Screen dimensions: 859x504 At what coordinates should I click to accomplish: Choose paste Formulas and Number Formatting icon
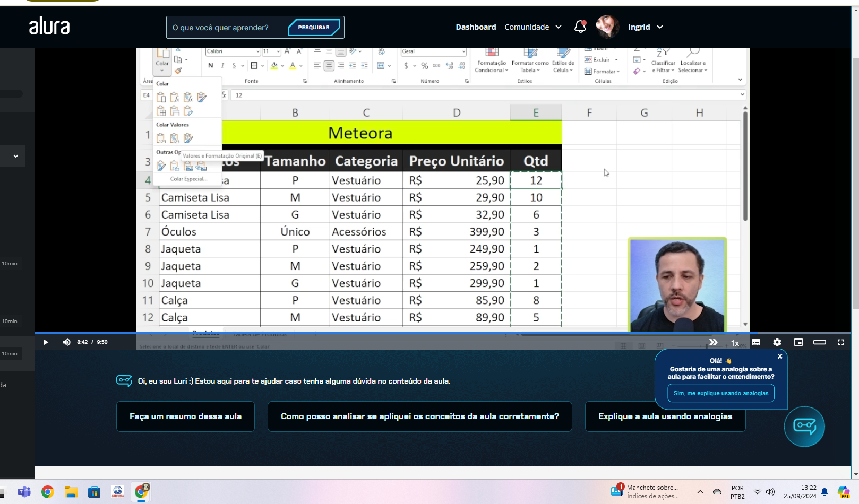(188, 97)
